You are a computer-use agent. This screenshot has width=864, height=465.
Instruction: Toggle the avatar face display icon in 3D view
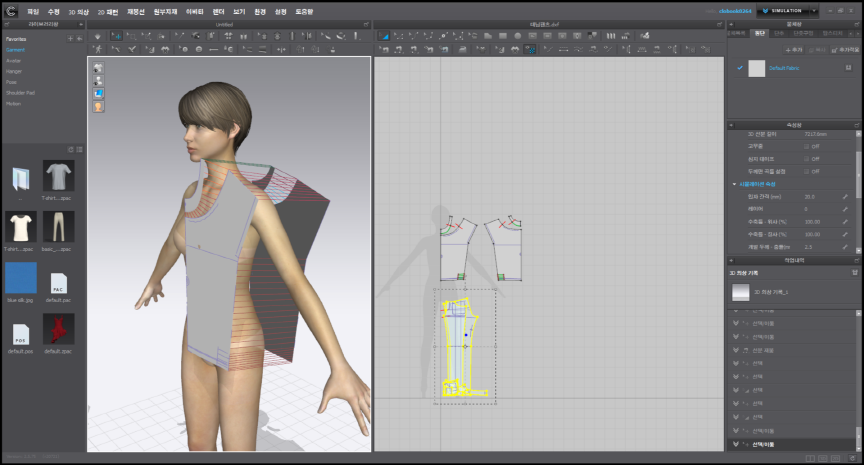click(98, 107)
